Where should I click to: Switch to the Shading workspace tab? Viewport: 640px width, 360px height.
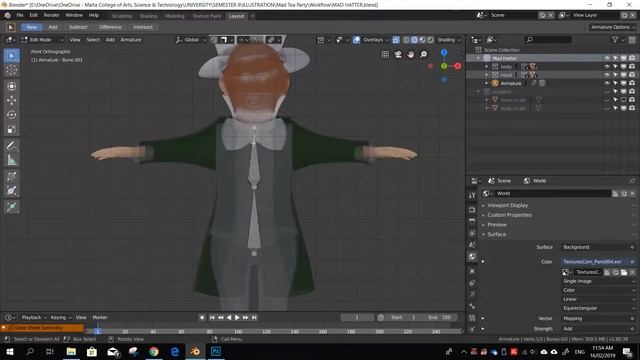click(x=148, y=16)
